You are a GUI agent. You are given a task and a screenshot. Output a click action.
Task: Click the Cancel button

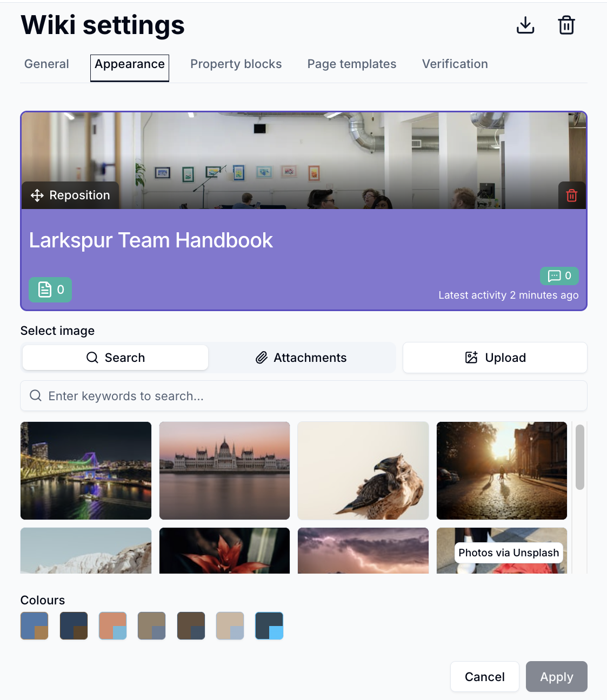(485, 677)
